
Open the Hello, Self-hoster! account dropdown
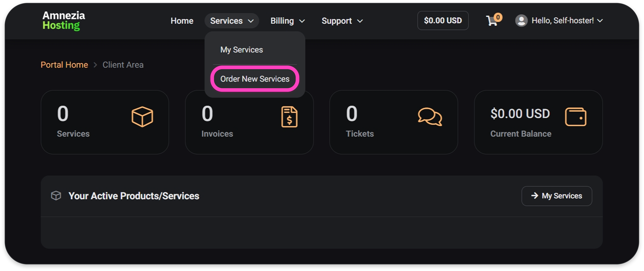click(x=567, y=21)
